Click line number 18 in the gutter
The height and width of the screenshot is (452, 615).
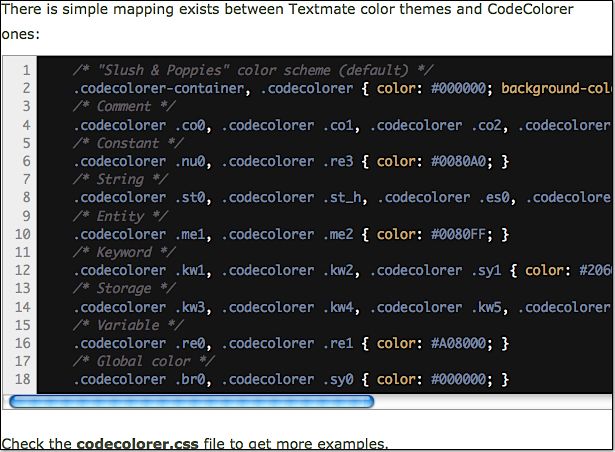click(x=23, y=379)
